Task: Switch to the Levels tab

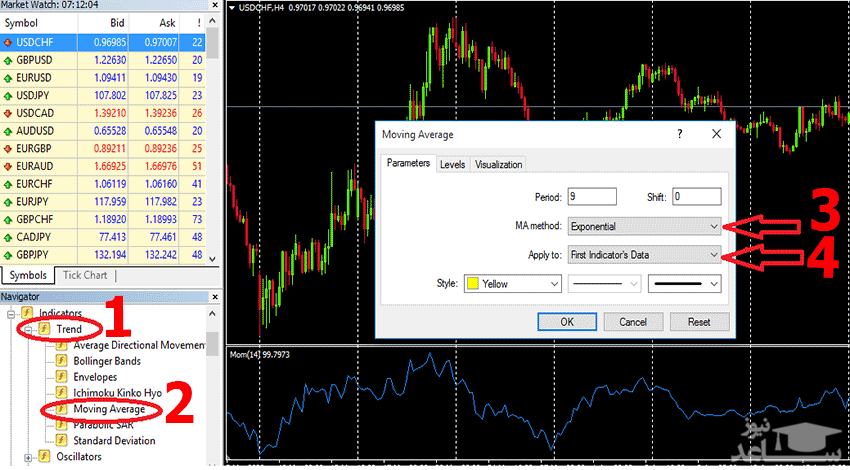Action: pyautogui.click(x=452, y=164)
